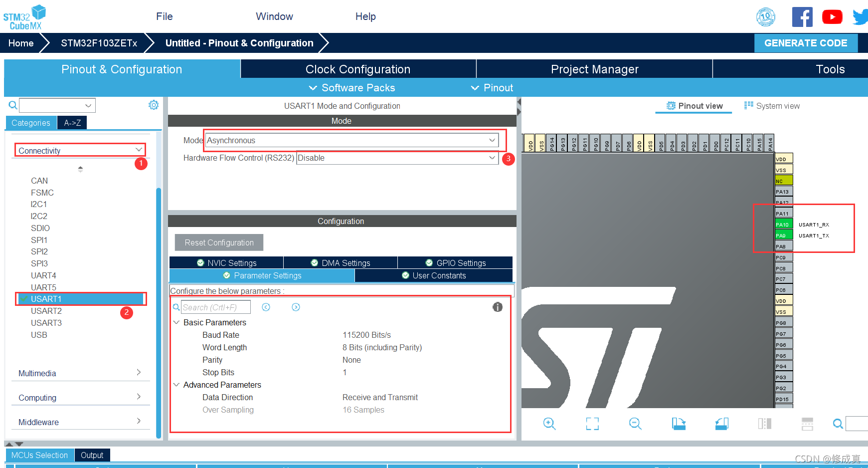Viewport: 868px width, 468px height.
Task: Select CAN in the Connectivity list
Action: 39,181
